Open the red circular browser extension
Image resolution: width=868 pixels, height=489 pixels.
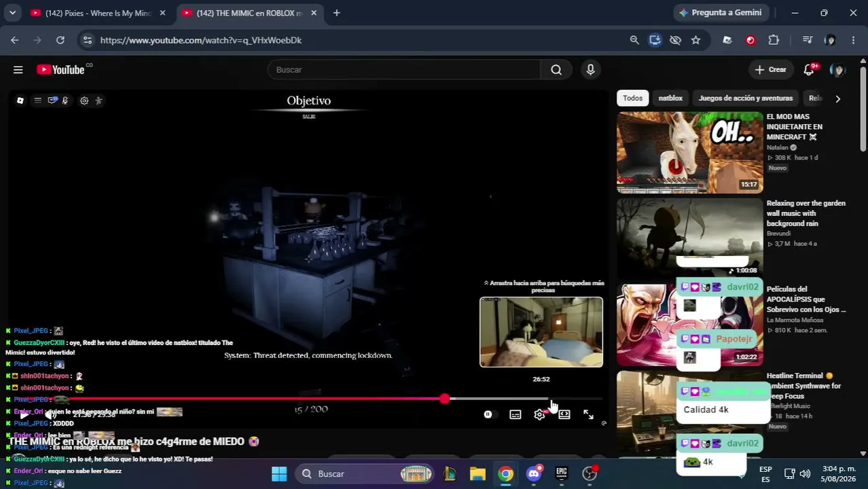point(751,40)
